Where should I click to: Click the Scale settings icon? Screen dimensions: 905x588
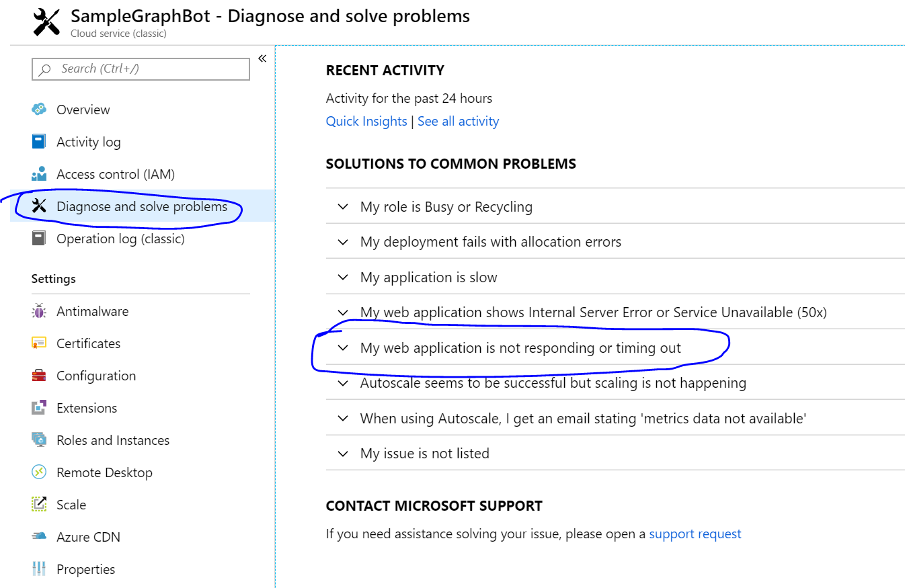[39, 505]
